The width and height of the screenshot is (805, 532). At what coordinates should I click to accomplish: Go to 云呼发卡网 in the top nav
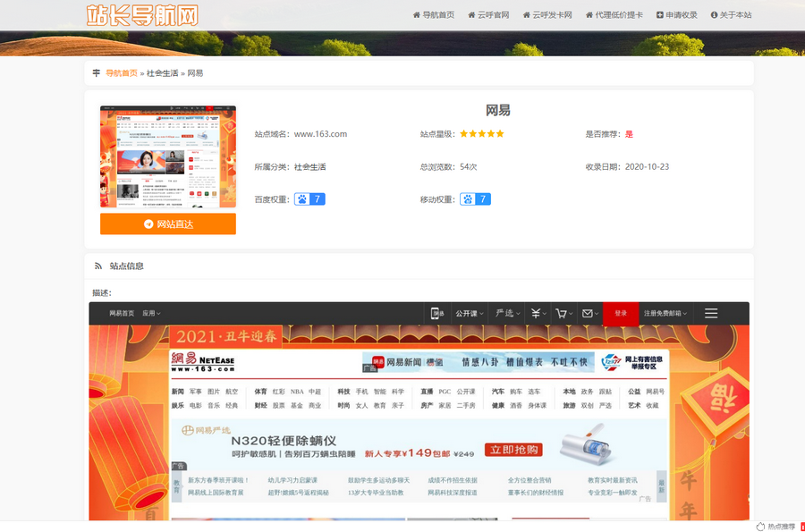[547, 15]
